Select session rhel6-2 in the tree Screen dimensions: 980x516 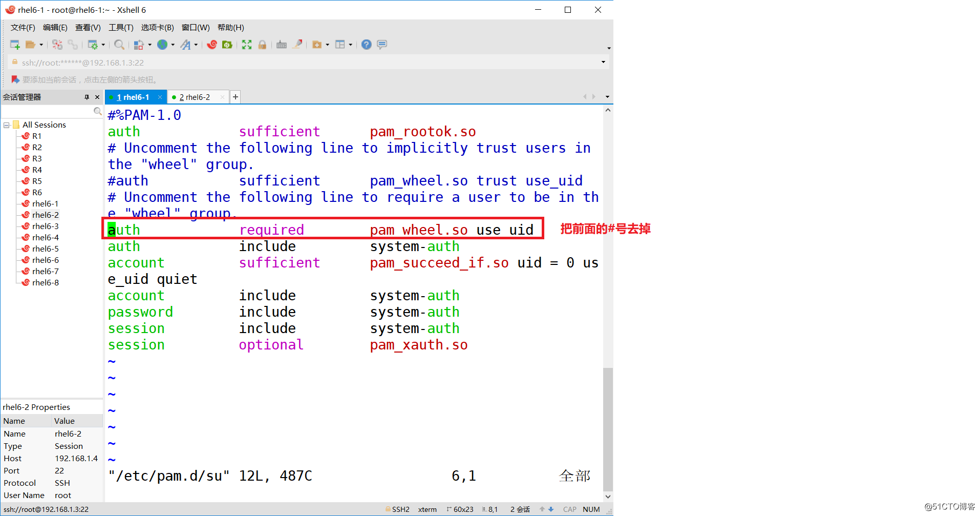pyautogui.click(x=45, y=215)
